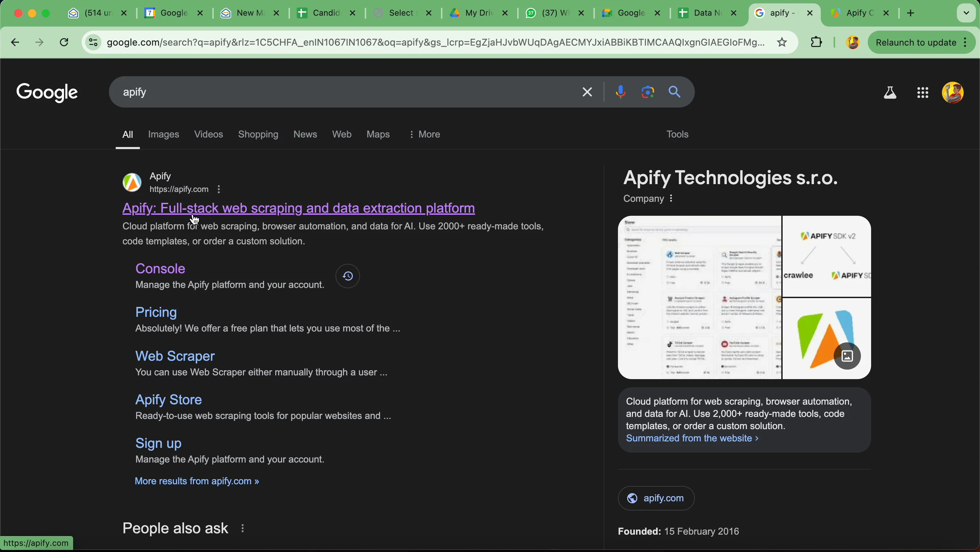This screenshot has width=980, height=552.
Task: Open the three-dot menu beside apify.com result
Action: click(219, 189)
